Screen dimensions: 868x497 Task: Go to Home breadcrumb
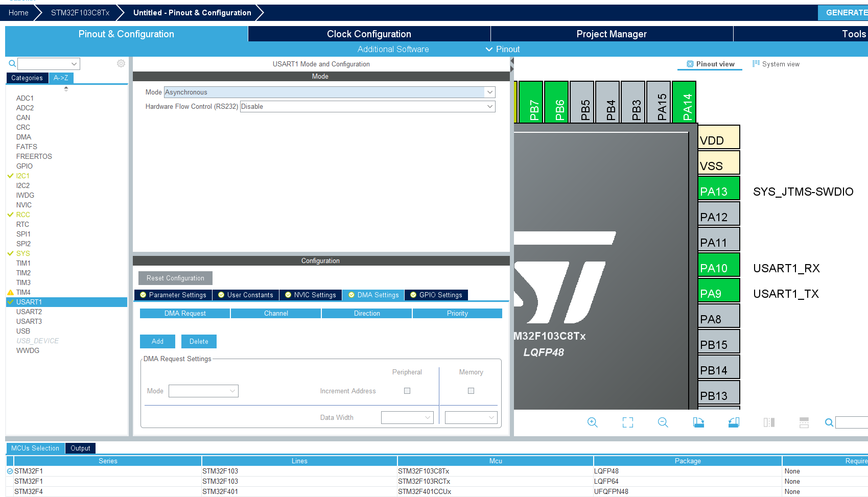tap(18, 12)
